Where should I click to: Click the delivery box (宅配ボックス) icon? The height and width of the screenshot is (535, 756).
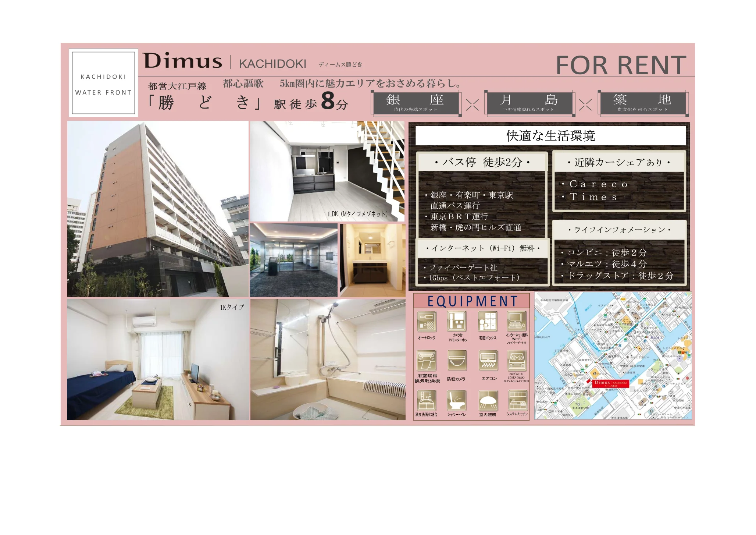pyautogui.click(x=488, y=322)
